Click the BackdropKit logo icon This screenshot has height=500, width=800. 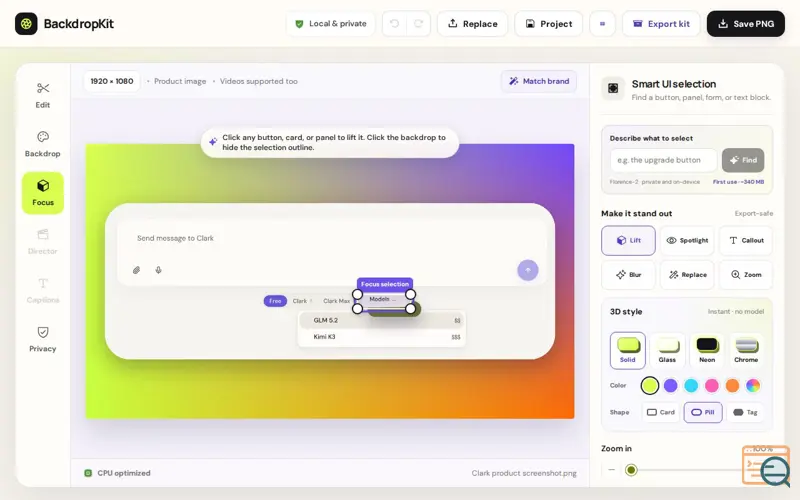click(26, 23)
